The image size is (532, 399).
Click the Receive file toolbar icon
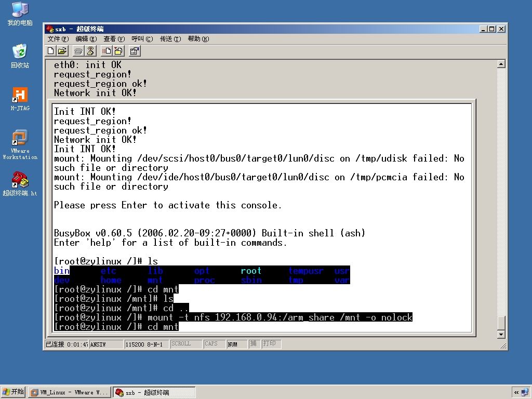tap(118, 51)
